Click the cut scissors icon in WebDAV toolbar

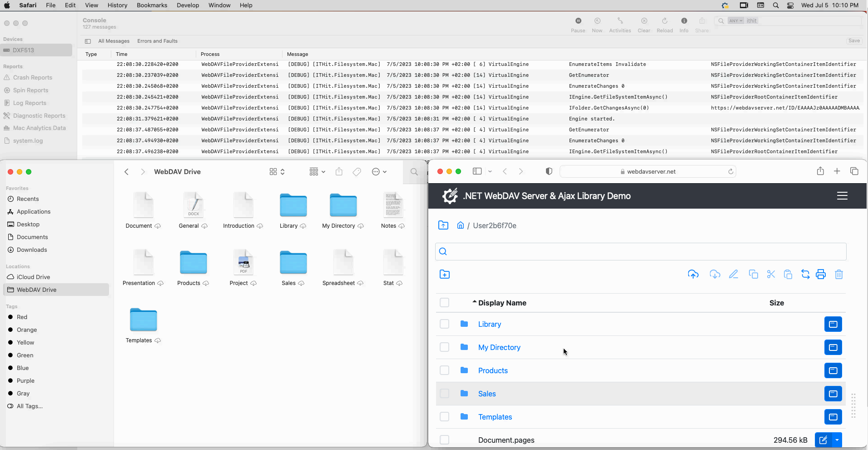(x=771, y=274)
